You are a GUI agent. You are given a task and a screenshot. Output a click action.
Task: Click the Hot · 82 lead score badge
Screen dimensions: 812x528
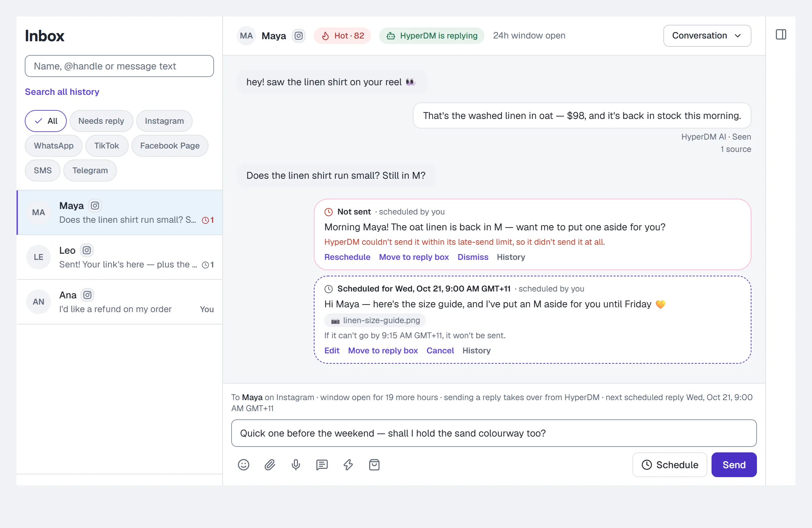click(342, 36)
